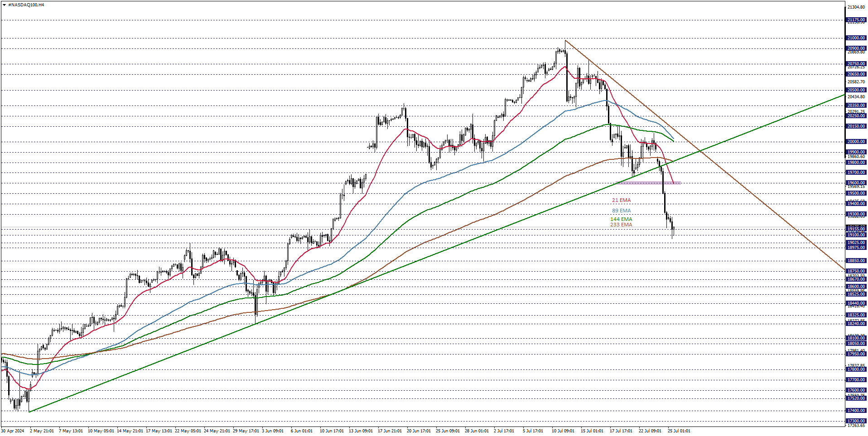Click the 15 Jul 01:01 time label
The width and height of the screenshot is (868, 436).
pyautogui.click(x=592, y=431)
